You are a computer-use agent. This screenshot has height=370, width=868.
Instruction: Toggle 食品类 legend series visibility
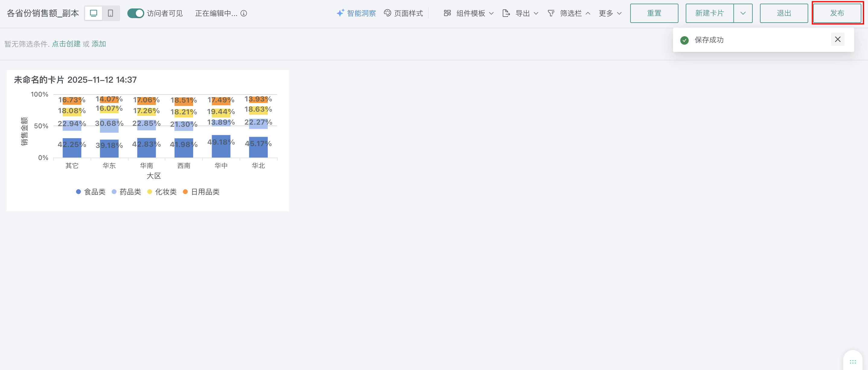click(x=91, y=192)
